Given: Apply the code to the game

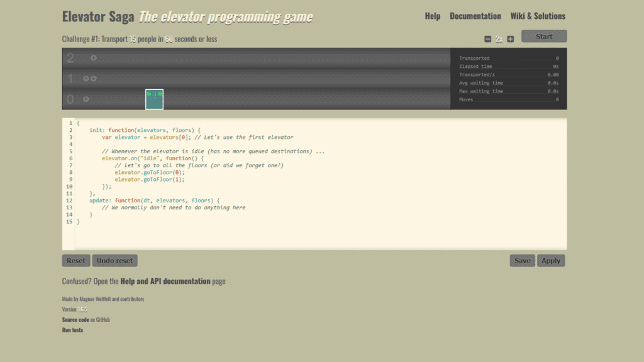Looking at the screenshot, I should (x=551, y=261).
